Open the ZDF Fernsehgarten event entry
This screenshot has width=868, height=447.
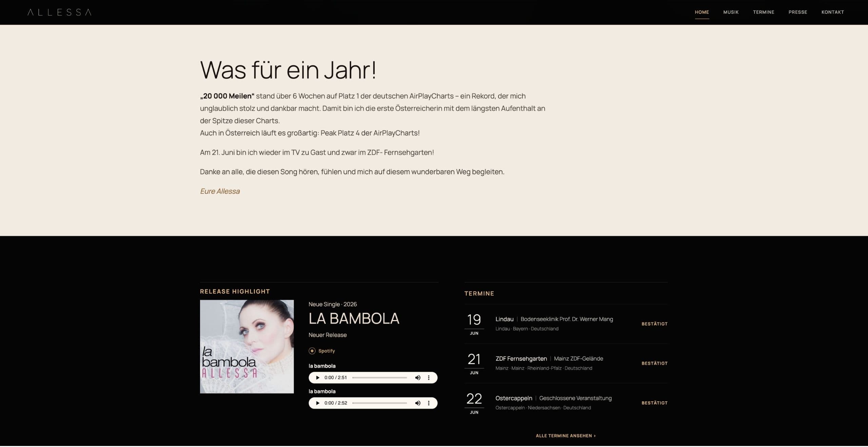566,363
